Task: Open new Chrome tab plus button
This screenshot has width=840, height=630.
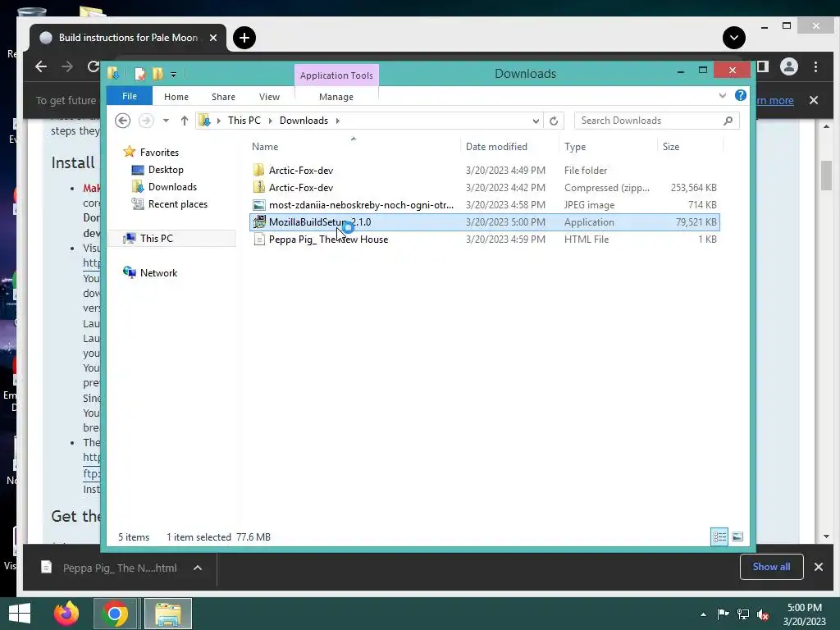Action: pyautogui.click(x=244, y=38)
